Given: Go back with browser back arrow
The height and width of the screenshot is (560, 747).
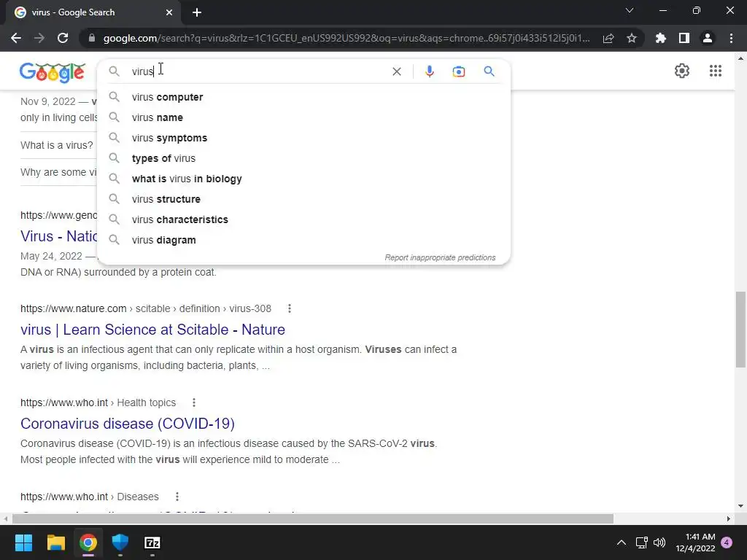Looking at the screenshot, I should click(x=16, y=38).
